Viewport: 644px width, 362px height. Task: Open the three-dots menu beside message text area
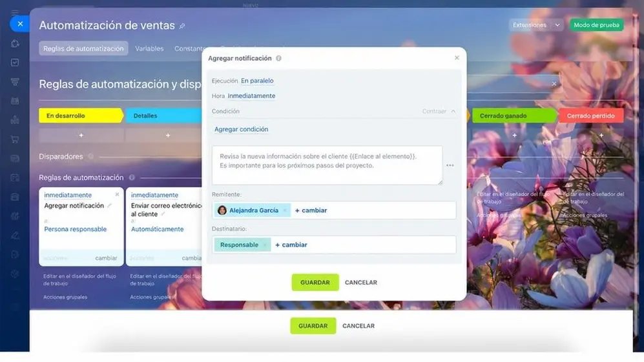pyautogui.click(x=450, y=165)
